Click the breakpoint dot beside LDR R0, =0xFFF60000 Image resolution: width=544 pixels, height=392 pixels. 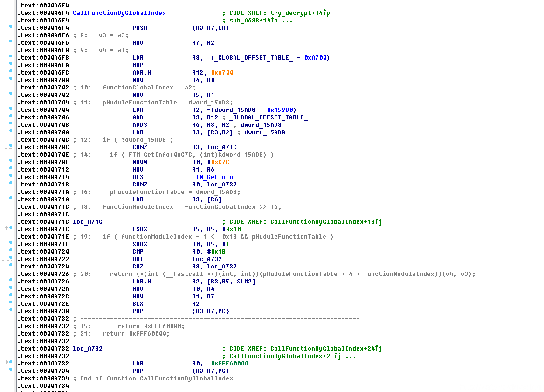11,362
